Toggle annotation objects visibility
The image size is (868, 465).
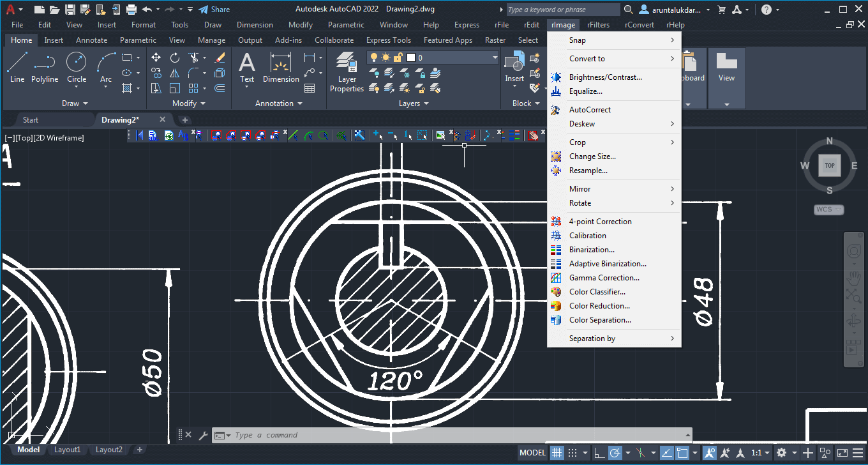coord(709,453)
